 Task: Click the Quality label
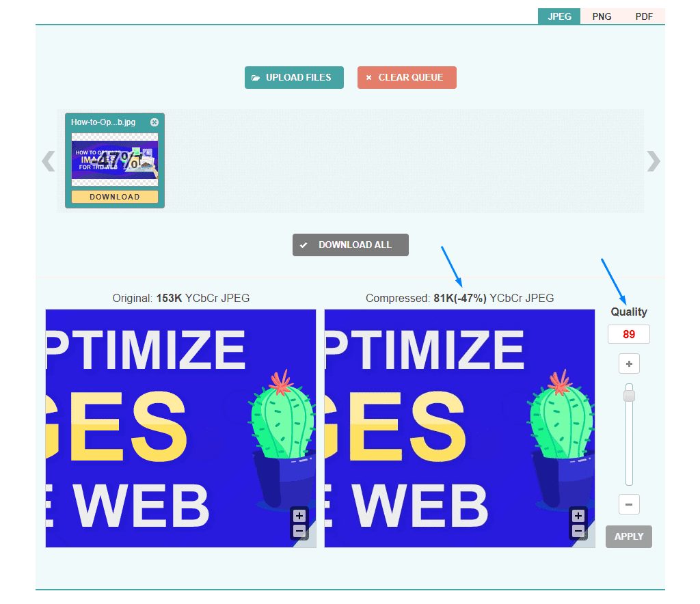629,312
